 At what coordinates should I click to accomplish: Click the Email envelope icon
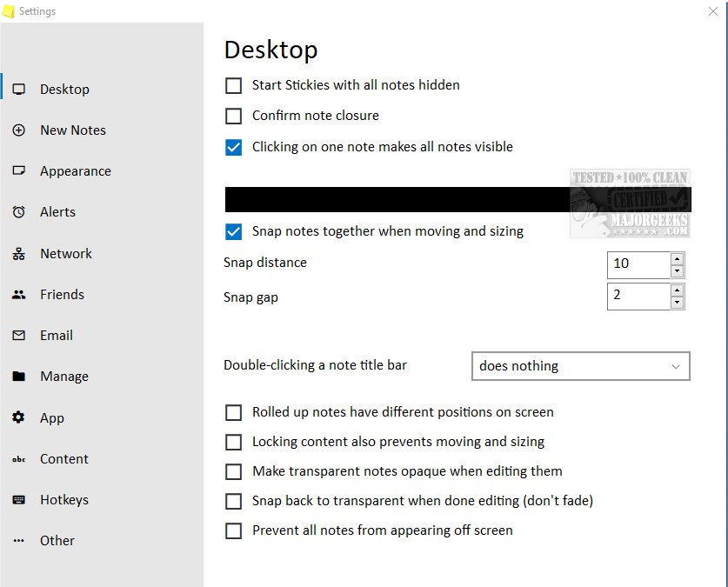pos(19,336)
